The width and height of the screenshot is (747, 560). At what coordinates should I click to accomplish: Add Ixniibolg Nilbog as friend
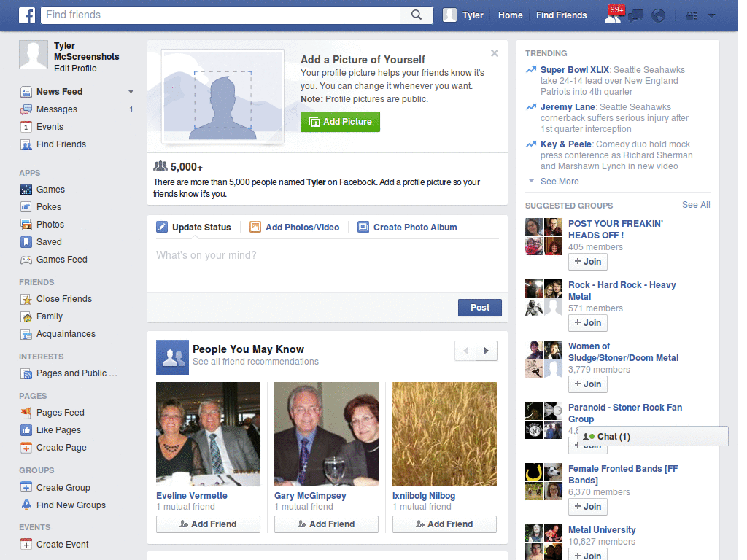coord(444,524)
